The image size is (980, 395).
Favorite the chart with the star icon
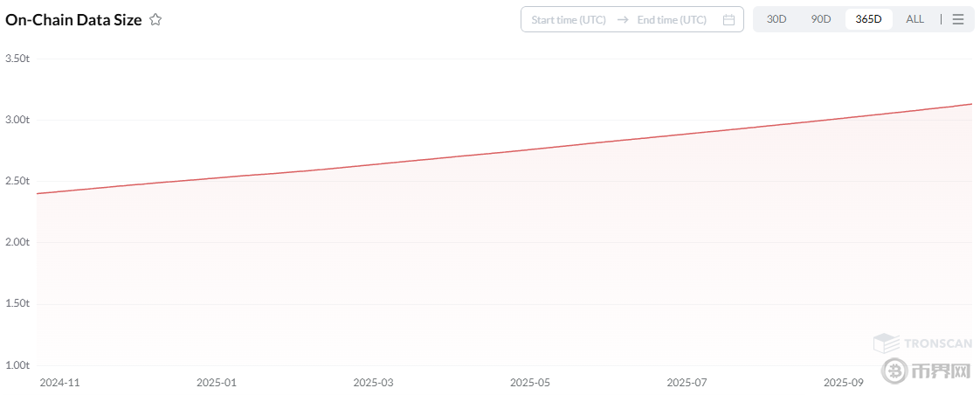155,20
